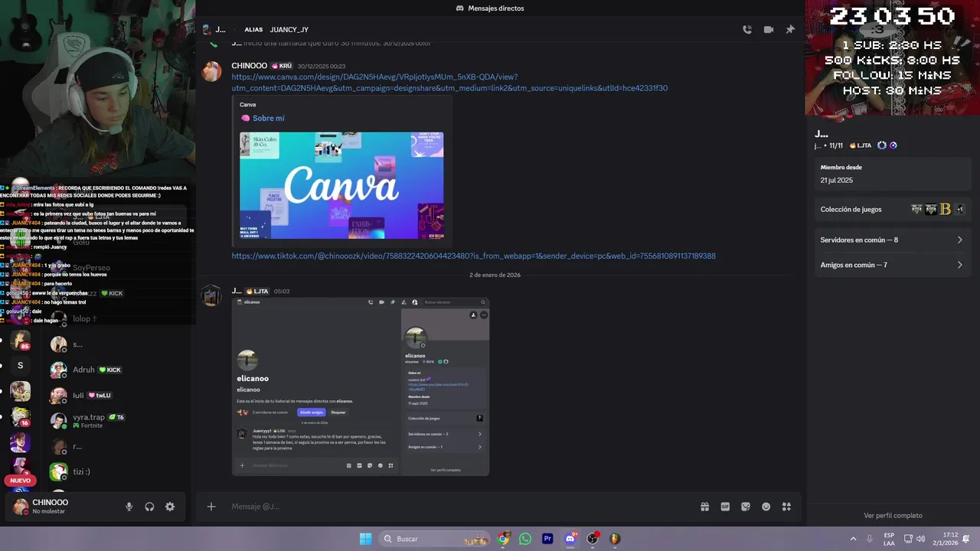Open Colección de juegos row

tap(892, 209)
